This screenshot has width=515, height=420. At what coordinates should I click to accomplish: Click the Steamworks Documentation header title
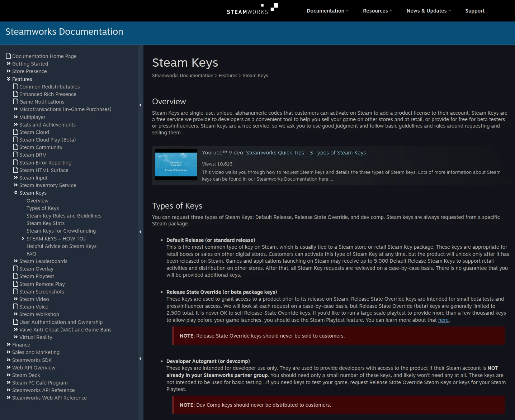64,32
